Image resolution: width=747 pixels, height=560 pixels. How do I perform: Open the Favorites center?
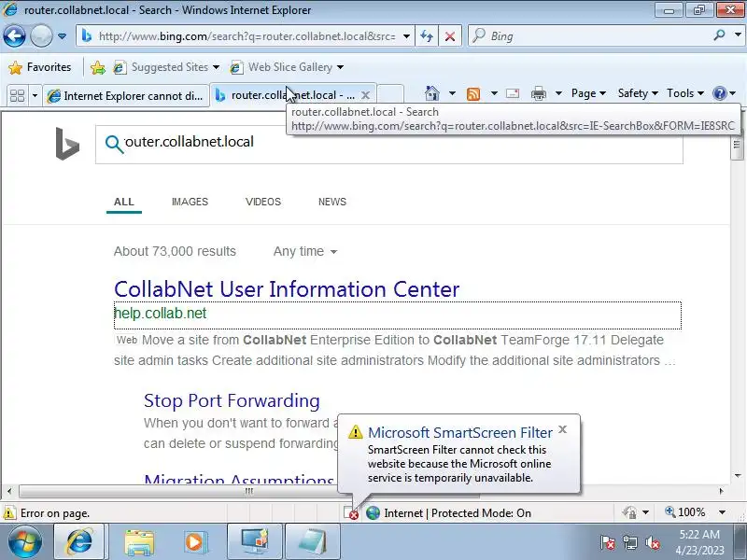(x=40, y=67)
